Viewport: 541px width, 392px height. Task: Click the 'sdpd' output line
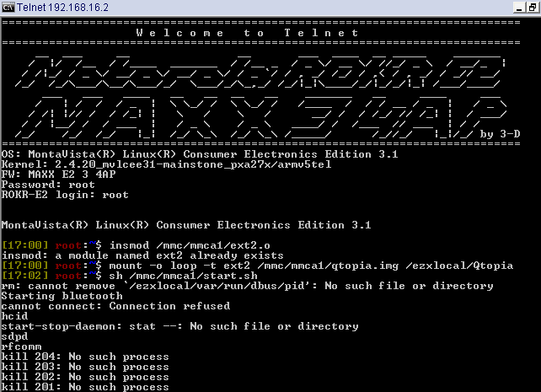click(x=14, y=336)
